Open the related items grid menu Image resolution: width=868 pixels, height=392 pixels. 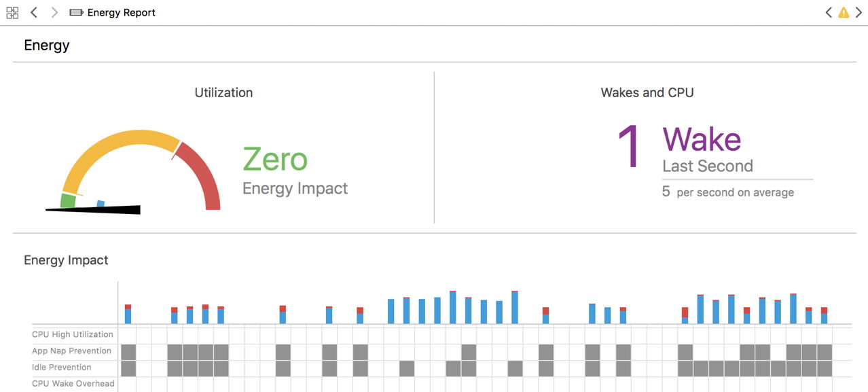pos(12,12)
